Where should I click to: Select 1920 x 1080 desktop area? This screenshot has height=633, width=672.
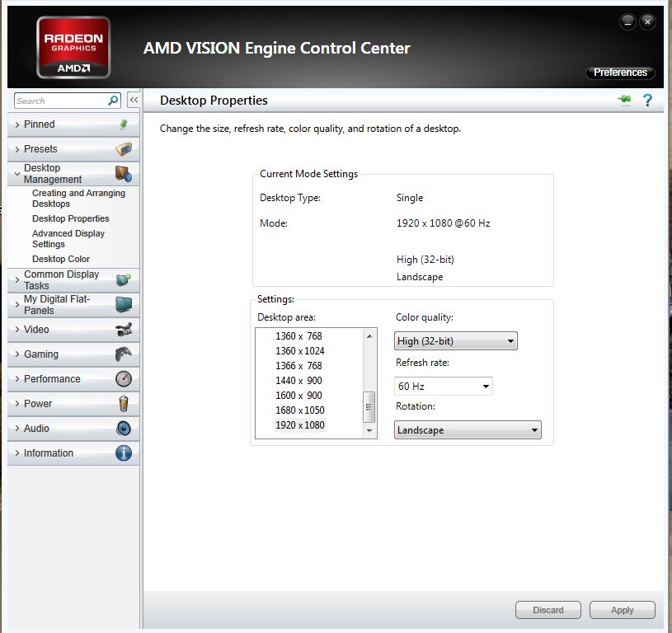tap(300, 425)
